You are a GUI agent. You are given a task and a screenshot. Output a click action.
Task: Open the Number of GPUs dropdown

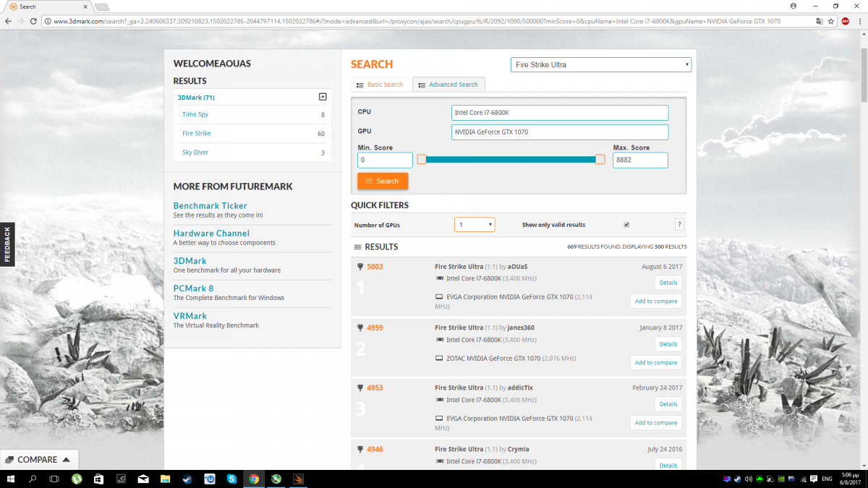[x=475, y=225]
